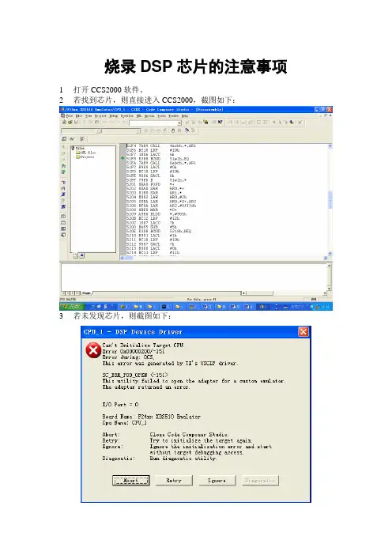Image resolution: width=392 pixels, height=555 pixels.
Task: Select the Bookmarks tab under project tree
Action: tap(81, 255)
